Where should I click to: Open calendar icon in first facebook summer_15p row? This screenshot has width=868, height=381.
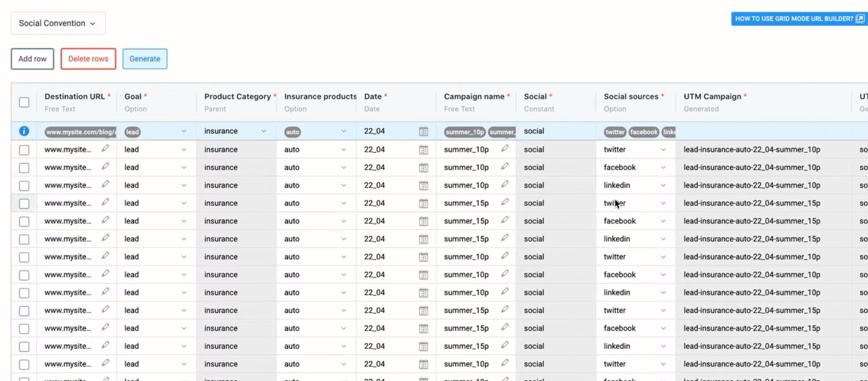click(x=424, y=221)
